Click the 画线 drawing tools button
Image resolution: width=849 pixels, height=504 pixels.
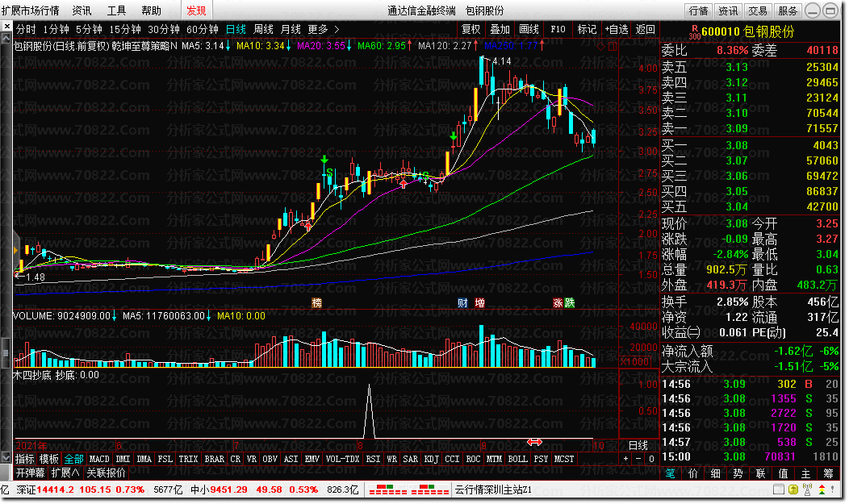[x=529, y=29]
